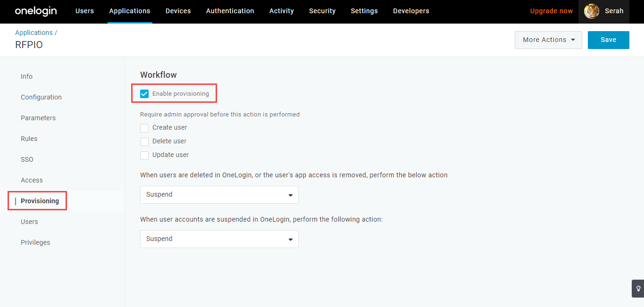Open the Users top menu
644x307 pixels.
[x=84, y=11]
